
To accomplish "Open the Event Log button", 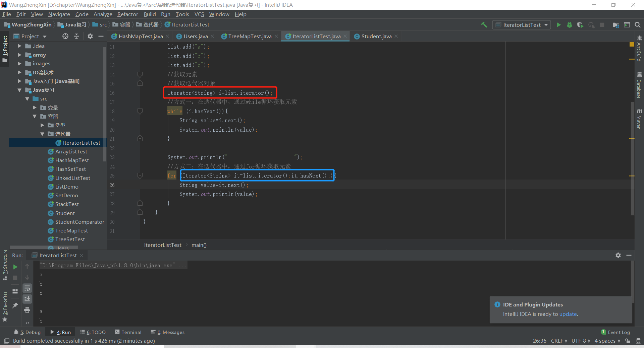I will coord(615,332).
